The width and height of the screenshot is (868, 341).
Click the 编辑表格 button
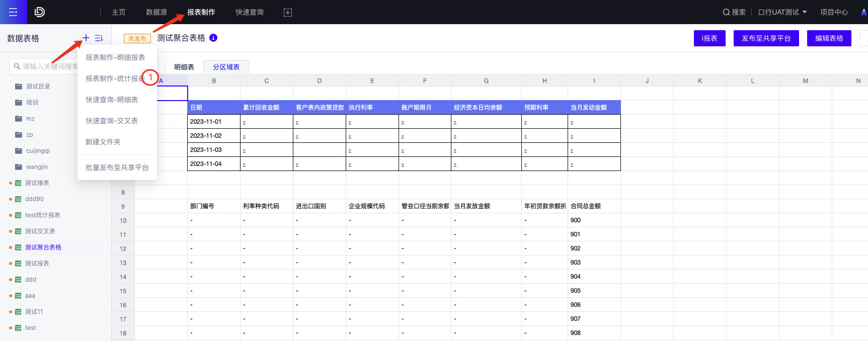point(829,38)
